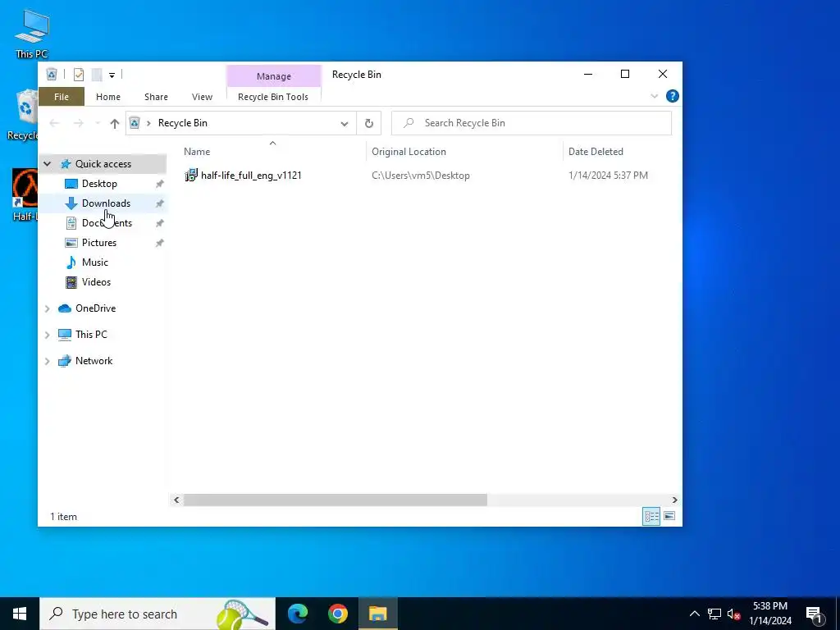Click the New folder quick access icon
Image resolution: width=840 pixels, height=630 pixels.
[97, 75]
